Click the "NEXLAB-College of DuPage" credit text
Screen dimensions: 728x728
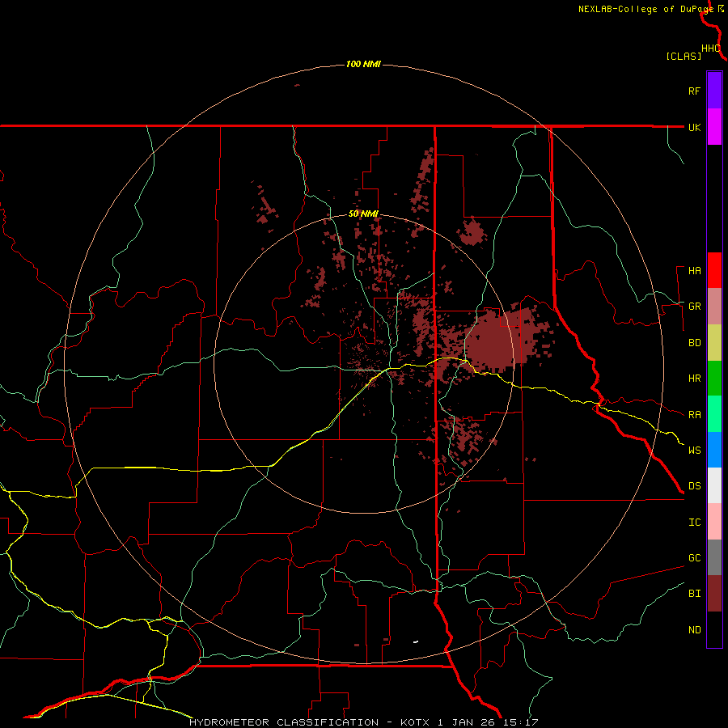point(646,9)
